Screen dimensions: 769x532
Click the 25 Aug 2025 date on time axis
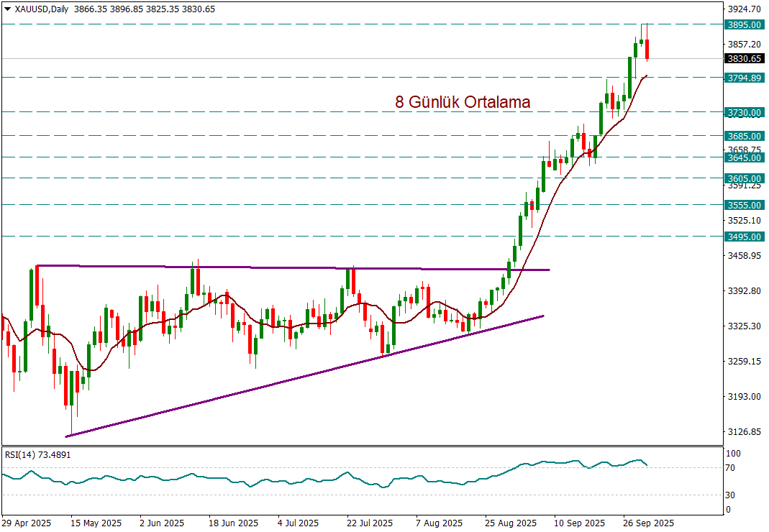point(511,523)
